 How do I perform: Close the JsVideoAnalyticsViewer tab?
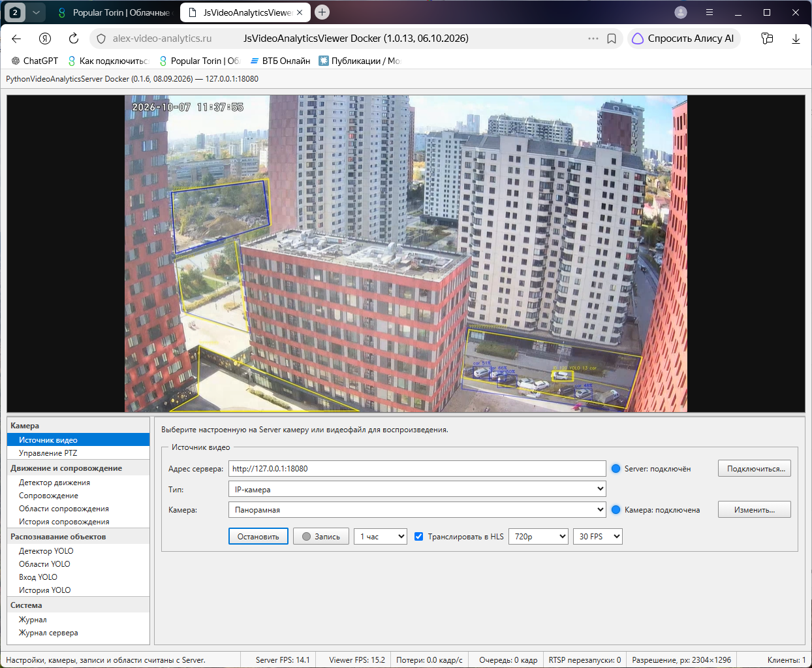click(300, 12)
